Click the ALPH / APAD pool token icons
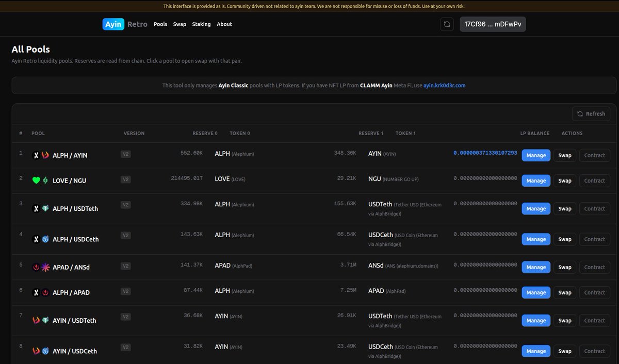This screenshot has width=619, height=364. click(40, 292)
